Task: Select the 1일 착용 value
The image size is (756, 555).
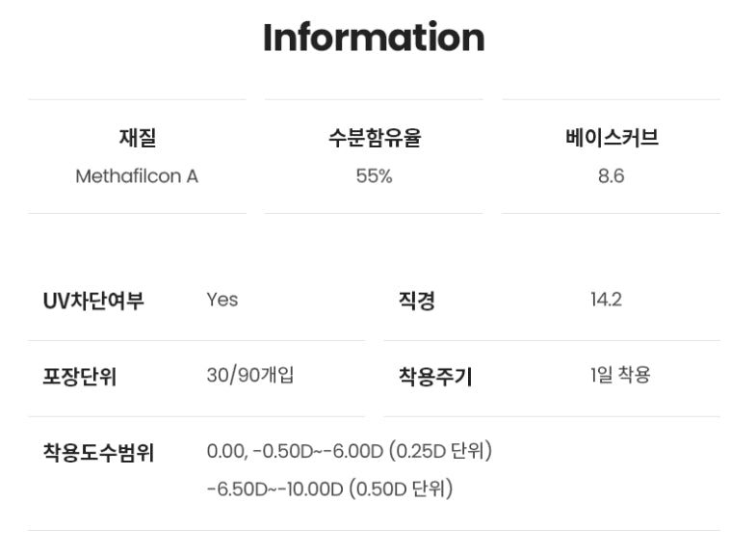Action: click(620, 375)
